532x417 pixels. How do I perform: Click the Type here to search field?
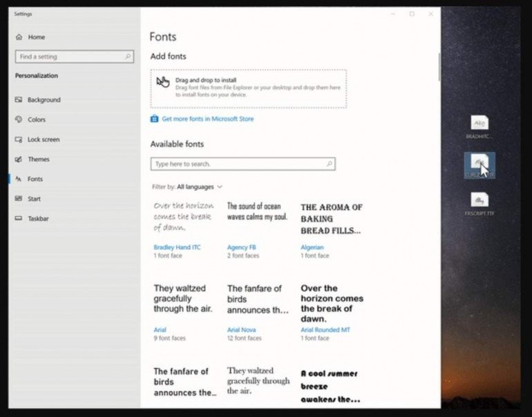click(x=243, y=164)
